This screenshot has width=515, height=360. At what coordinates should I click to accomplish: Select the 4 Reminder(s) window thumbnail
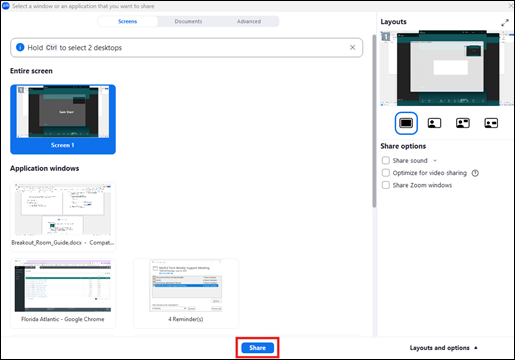(x=186, y=293)
